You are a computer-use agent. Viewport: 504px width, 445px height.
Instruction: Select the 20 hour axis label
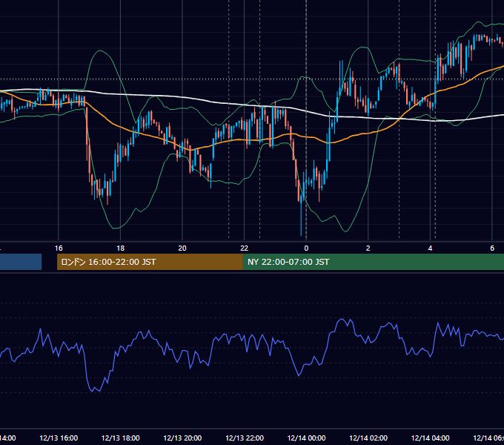tap(182, 248)
